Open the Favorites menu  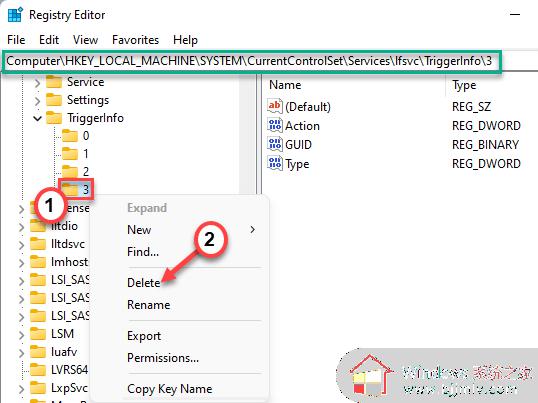pos(136,40)
